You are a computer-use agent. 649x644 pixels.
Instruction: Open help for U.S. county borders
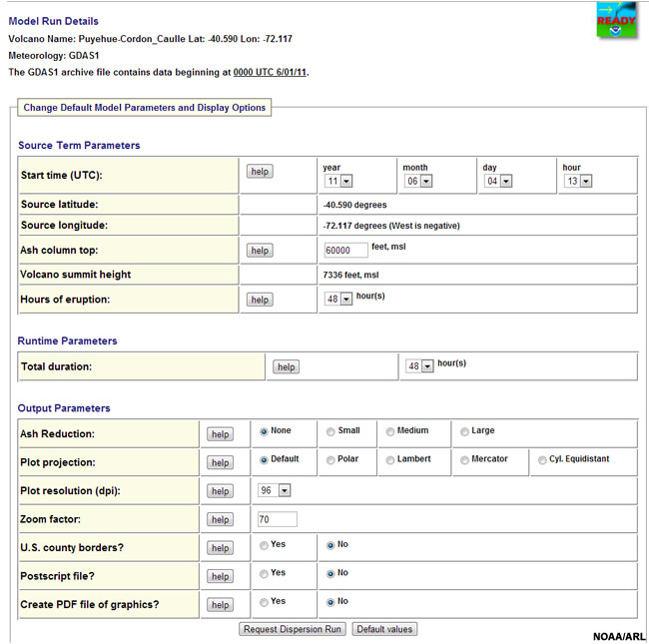pyautogui.click(x=221, y=548)
